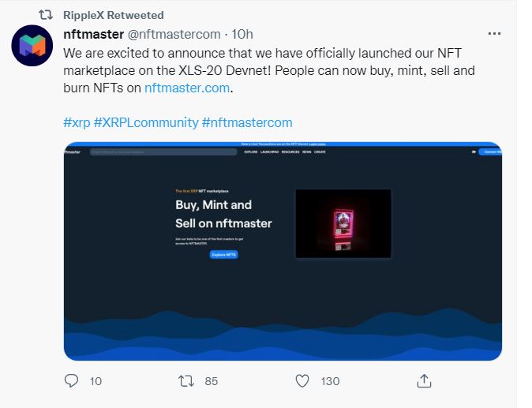Screen dimensions: 532x408
Task: Click the tweet announcement text body
Action: coord(268,70)
